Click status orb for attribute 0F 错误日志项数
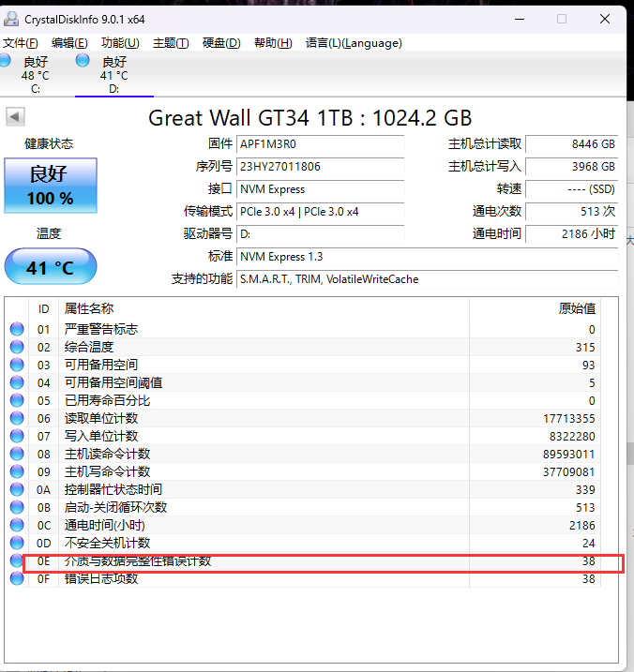The width and height of the screenshot is (634, 672). pos(17,578)
